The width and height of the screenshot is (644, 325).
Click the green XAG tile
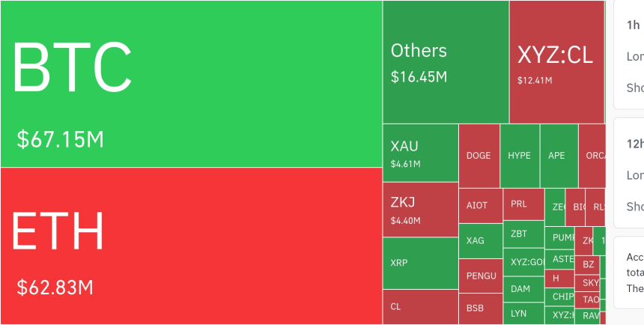coord(479,240)
